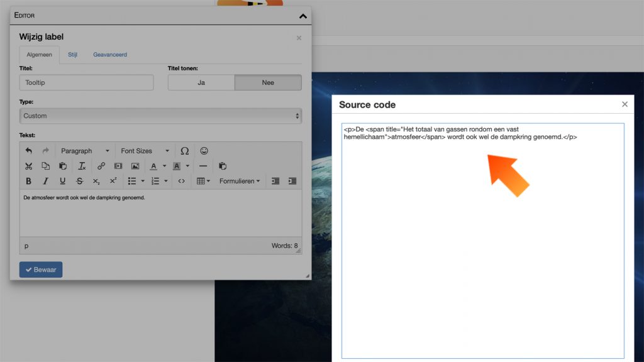Focus the Titel input field

tap(86, 82)
